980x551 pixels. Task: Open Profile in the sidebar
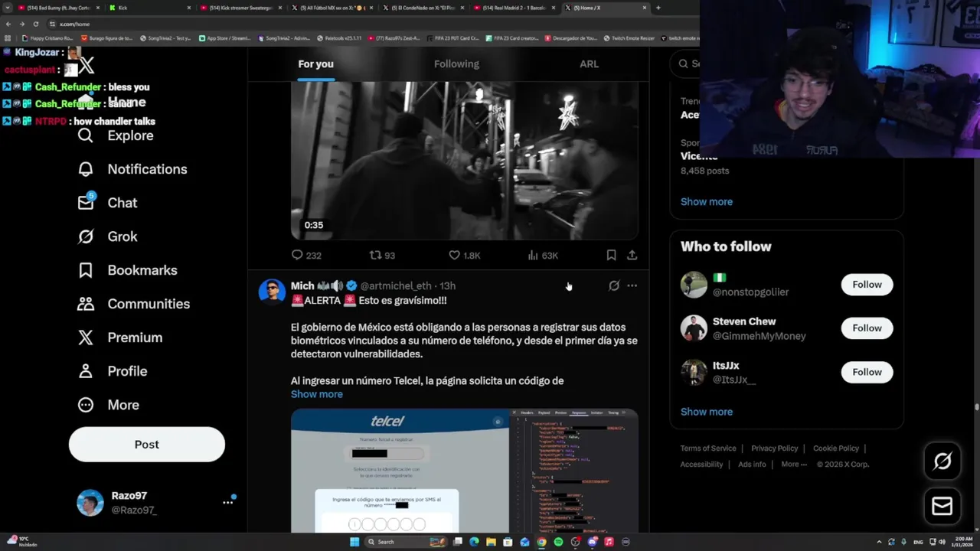point(113,371)
